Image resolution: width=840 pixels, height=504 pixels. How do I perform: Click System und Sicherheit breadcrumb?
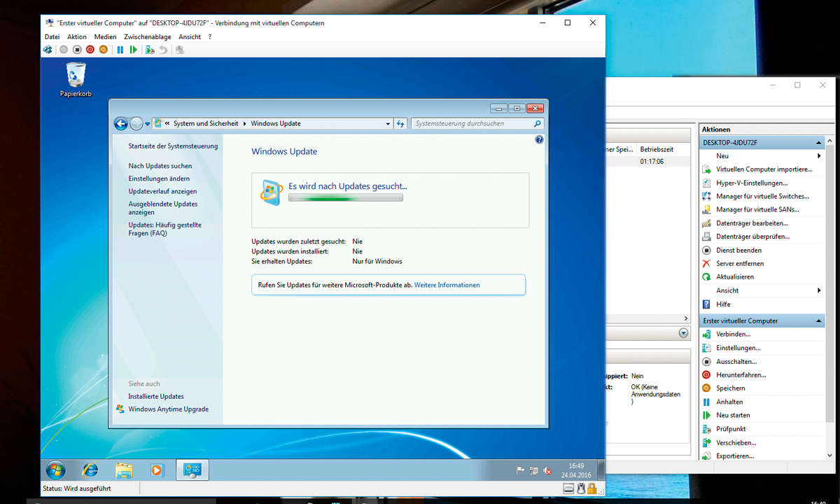pos(206,123)
